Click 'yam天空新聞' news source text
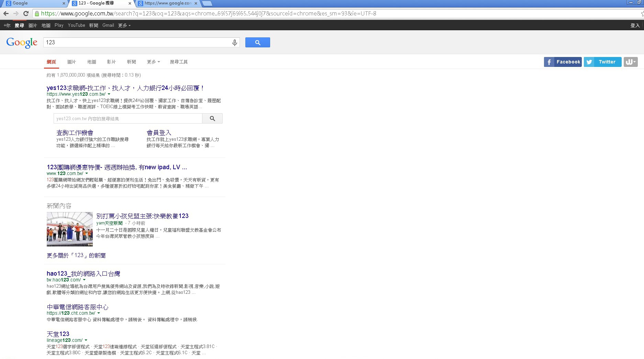The height and width of the screenshot is (359, 644). point(109,223)
